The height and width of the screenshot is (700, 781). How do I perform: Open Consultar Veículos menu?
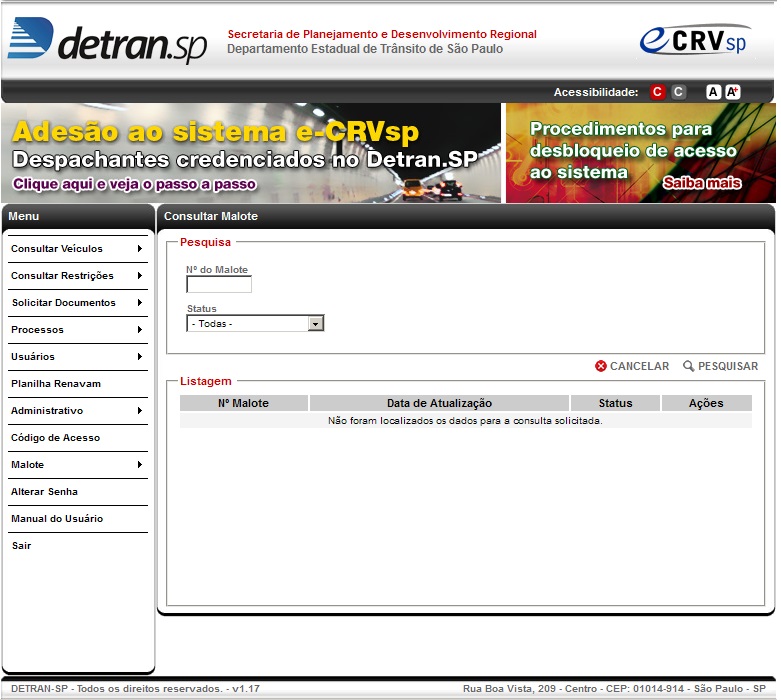[57, 249]
